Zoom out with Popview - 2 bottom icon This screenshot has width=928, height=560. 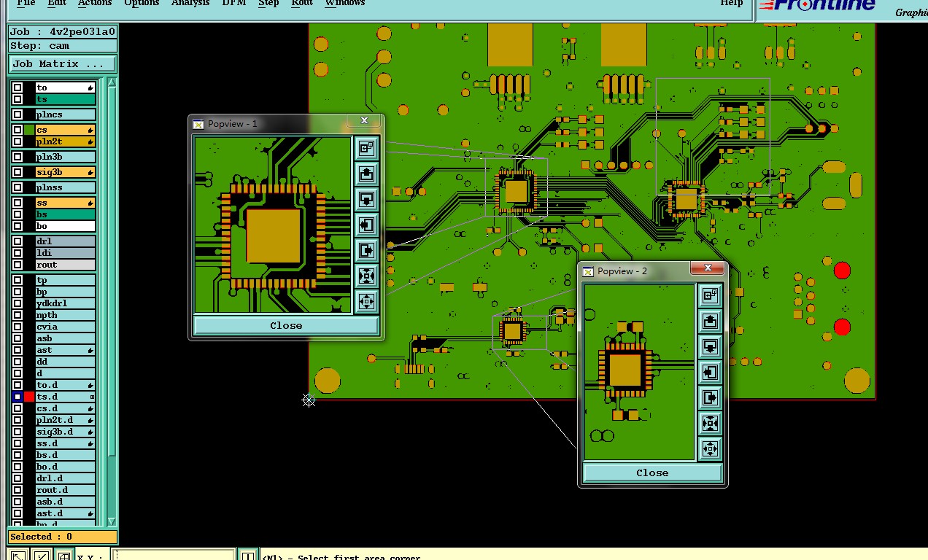pyautogui.click(x=710, y=448)
